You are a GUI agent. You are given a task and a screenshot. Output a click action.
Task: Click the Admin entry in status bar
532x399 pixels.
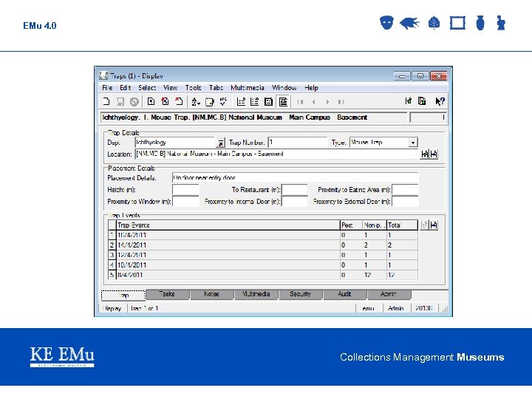(x=396, y=308)
